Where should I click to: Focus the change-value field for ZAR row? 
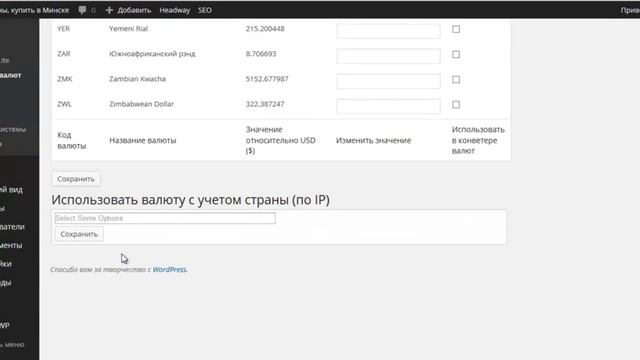pos(388,56)
